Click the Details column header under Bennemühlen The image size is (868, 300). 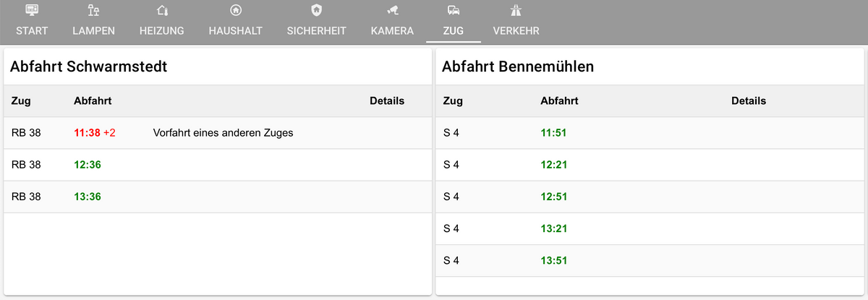748,101
